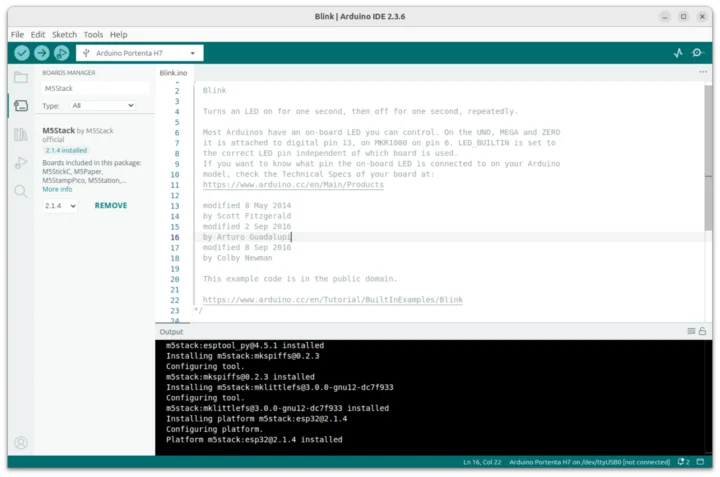Open the BuiltInExamples/Blink tutorial link
This screenshot has height=477, width=720.
pos(332,300)
